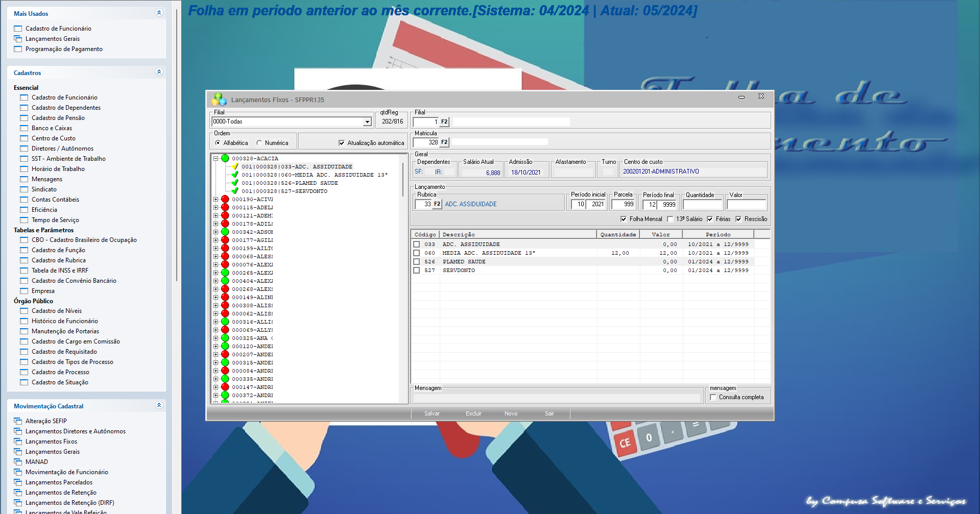Open Lançamentos Parcelados icon

click(x=18, y=482)
